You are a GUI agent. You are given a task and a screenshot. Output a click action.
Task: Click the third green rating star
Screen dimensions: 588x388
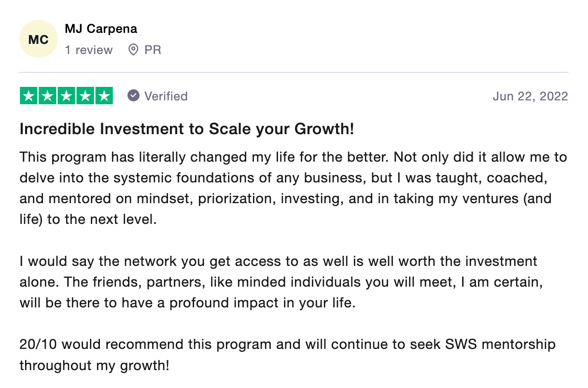click(67, 96)
